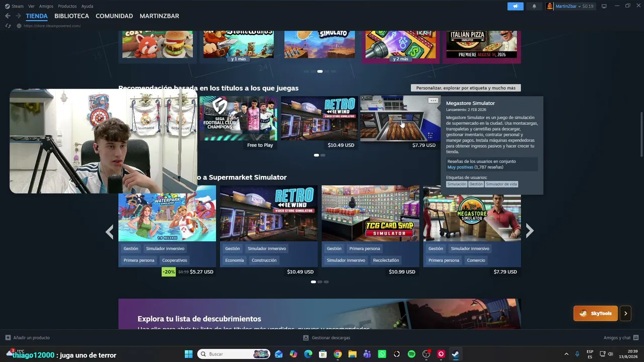Select Cooperativos tag under Waterpark Simulator
The height and width of the screenshot is (362, 644).
point(175,260)
